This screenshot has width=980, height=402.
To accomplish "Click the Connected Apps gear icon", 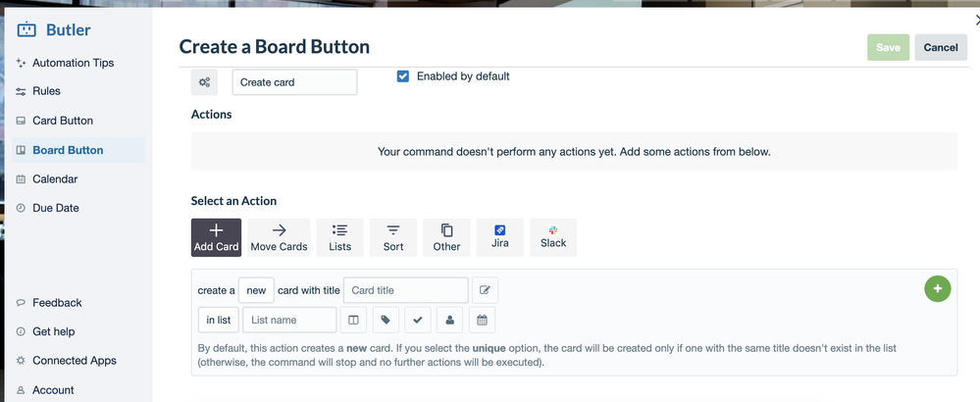I will click(21, 360).
